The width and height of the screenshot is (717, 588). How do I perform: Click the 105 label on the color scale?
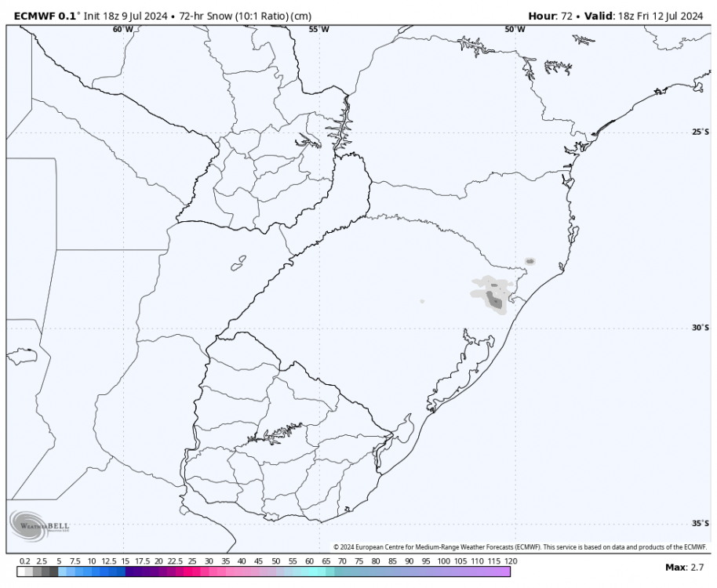tap(460, 561)
